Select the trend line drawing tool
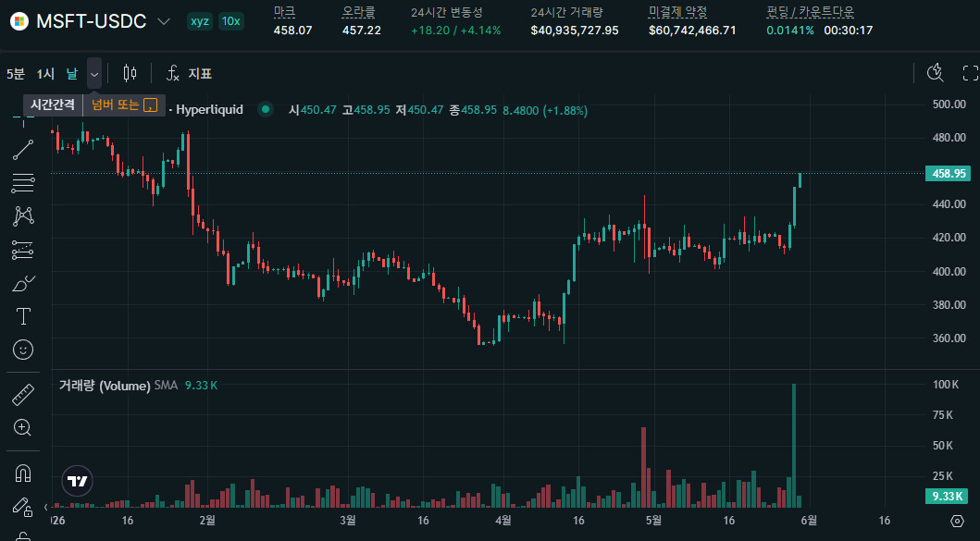The width and height of the screenshot is (980, 541). (x=23, y=150)
